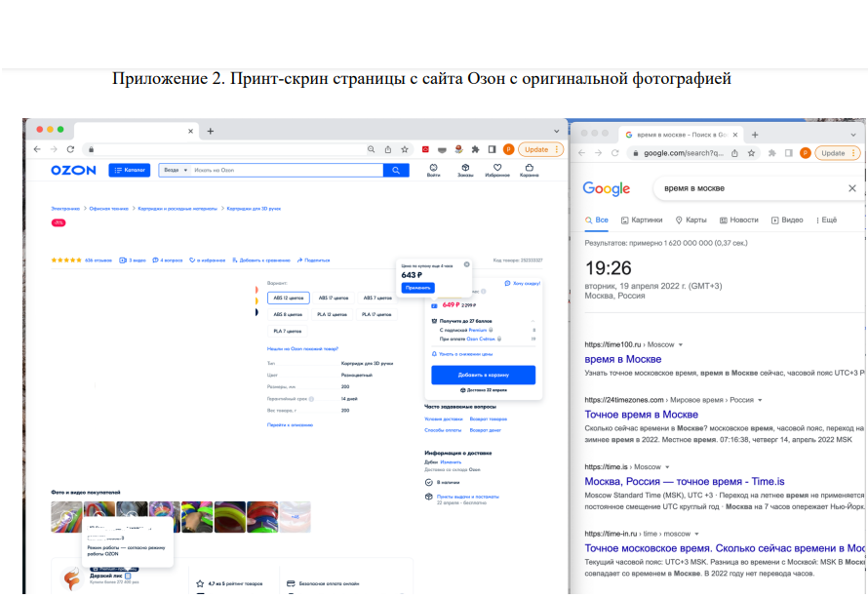Image resolution: width=868 pixels, height=599 pixels.
Task: Click the Войти login icon
Action: pos(433,170)
